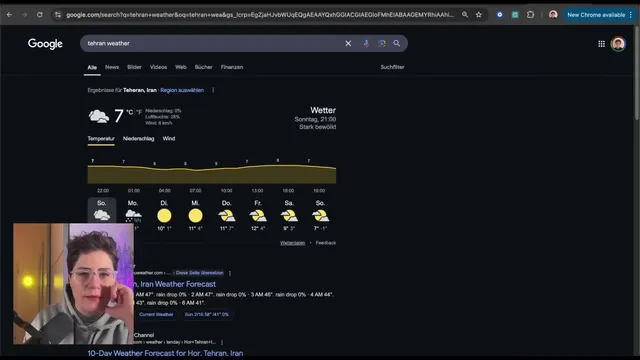Switch to the Videos tab
Screen dimensions: 640x360
click(158, 67)
